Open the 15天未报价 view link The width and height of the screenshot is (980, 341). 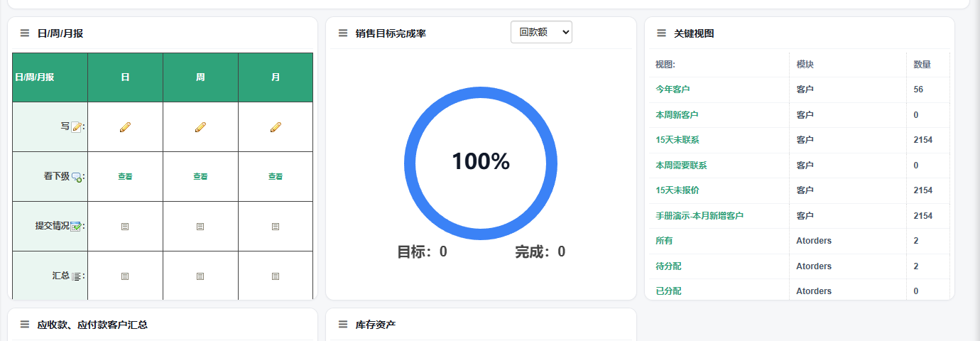[677, 190]
